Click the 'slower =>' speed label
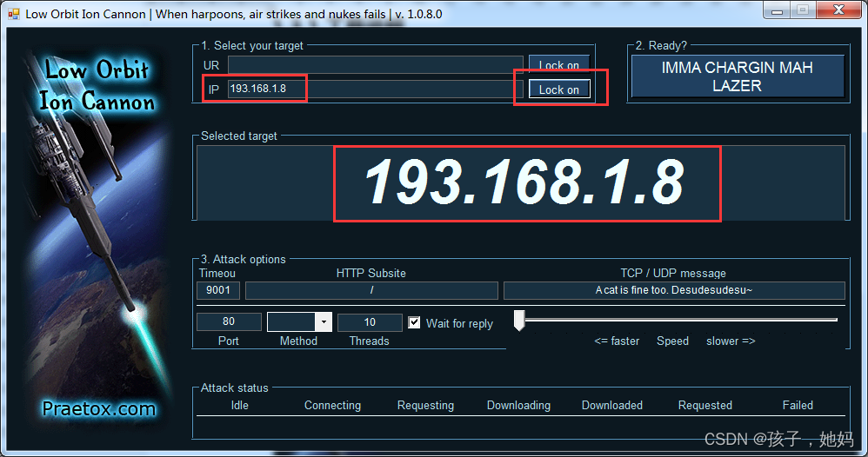 click(731, 341)
